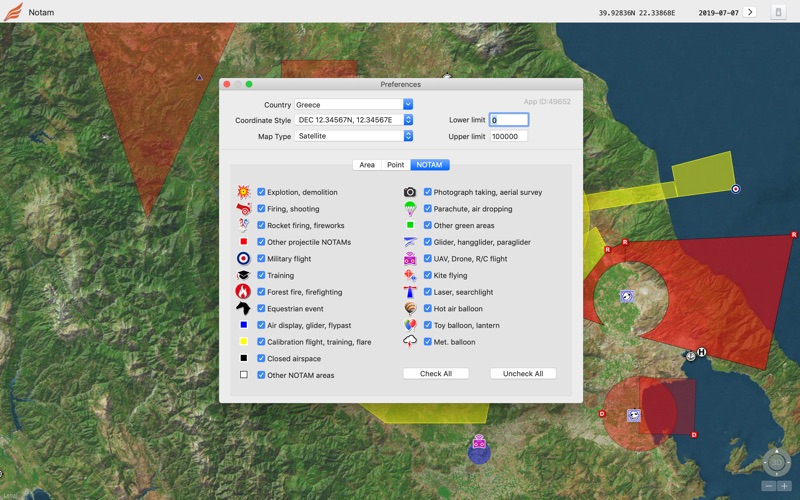Image resolution: width=800 pixels, height=500 pixels.
Task: Click the kite icon for Kite flying
Action: coord(410,276)
